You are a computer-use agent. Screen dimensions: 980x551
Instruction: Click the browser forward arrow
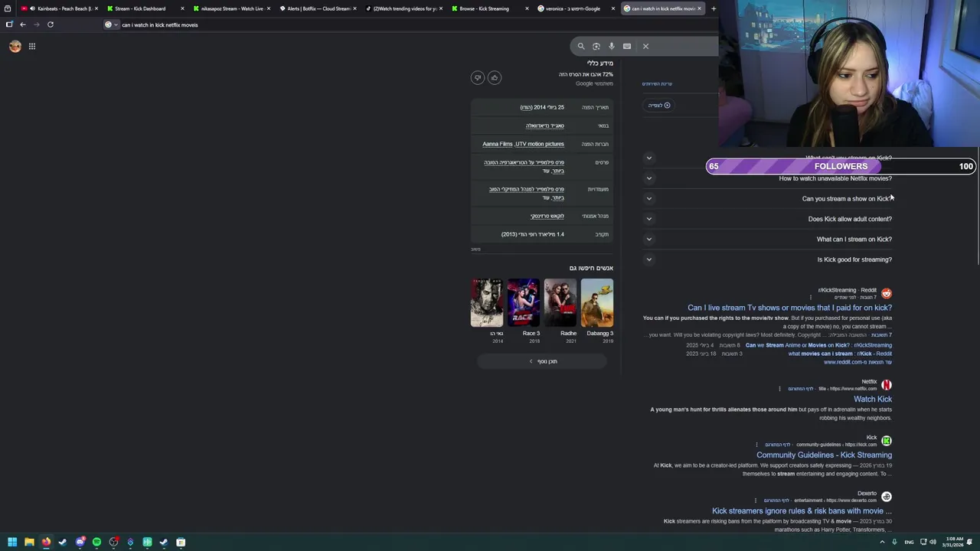(36, 24)
